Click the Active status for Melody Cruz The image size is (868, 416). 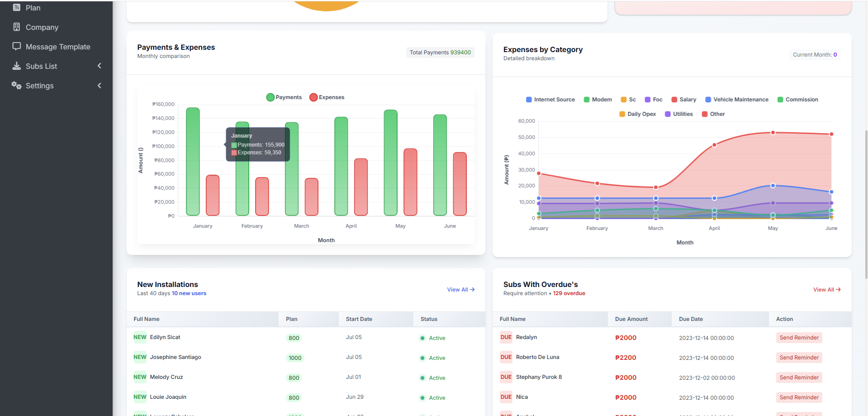433,378
